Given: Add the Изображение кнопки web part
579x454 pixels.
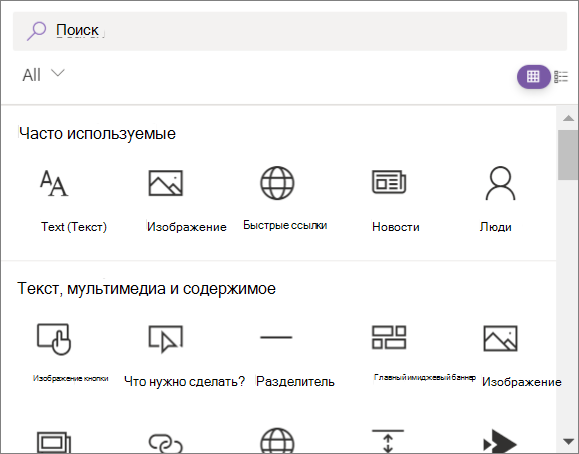Looking at the screenshot, I should 54,339.
